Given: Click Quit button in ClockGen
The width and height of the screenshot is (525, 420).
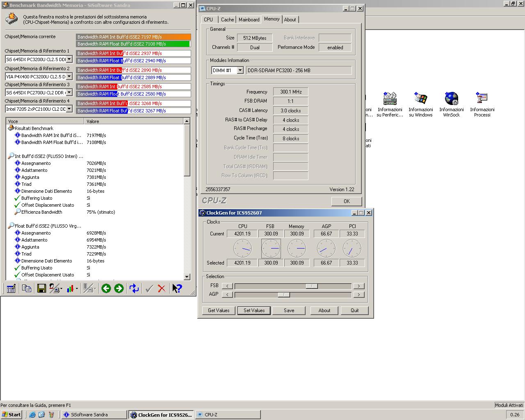Looking at the screenshot, I should click(x=354, y=310).
